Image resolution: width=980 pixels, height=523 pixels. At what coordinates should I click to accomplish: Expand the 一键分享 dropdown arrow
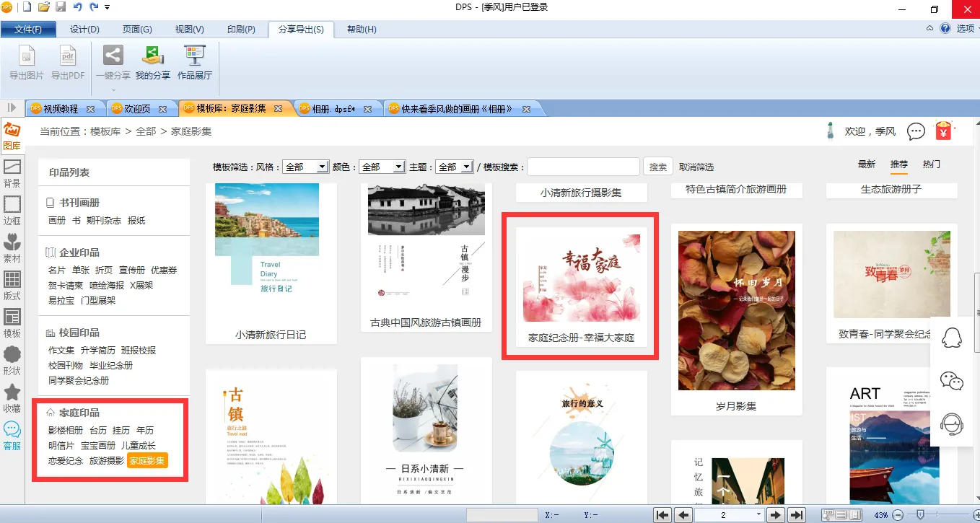click(113, 90)
